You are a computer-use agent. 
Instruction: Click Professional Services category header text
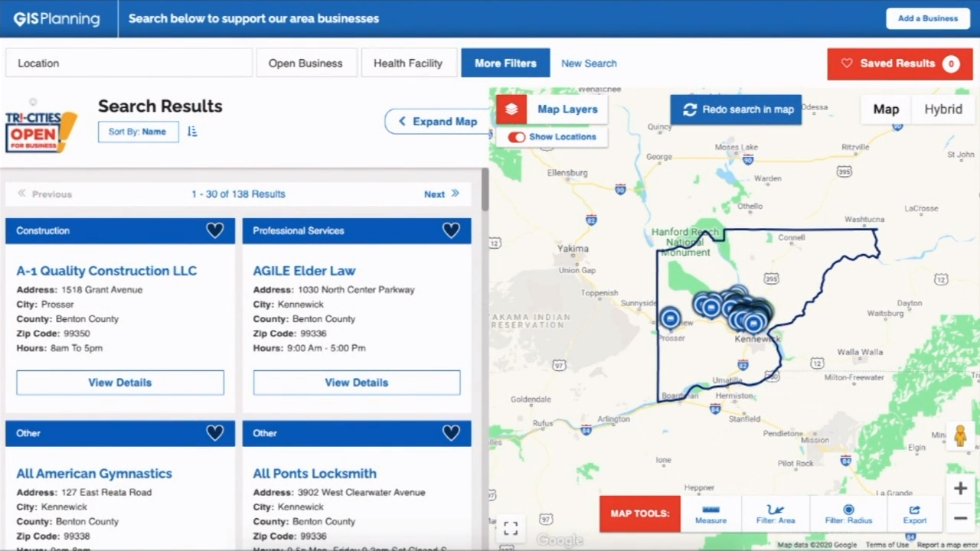point(299,230)
